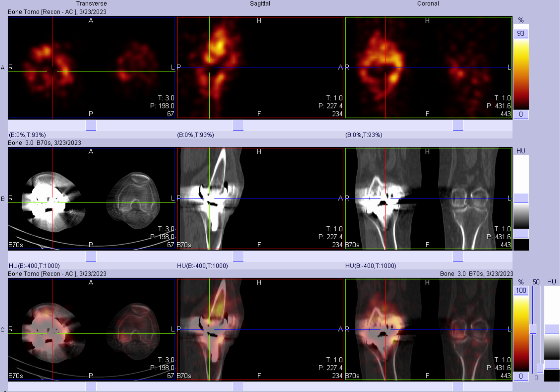This screenshot has height=392, width=560.
Task: Click the upper HU window handle in CT row
Action: (x=521, y=198)
